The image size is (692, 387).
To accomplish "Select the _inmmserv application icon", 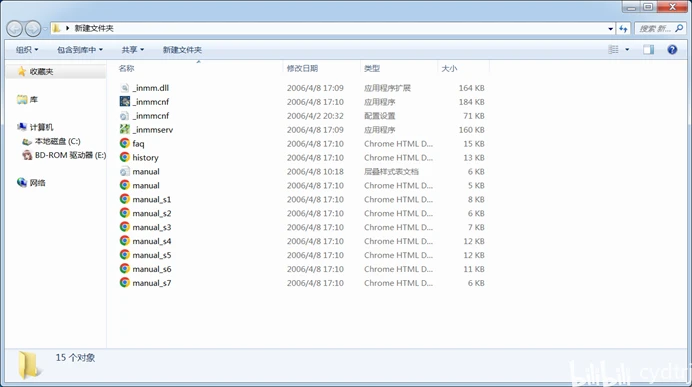I will (124, 129).
